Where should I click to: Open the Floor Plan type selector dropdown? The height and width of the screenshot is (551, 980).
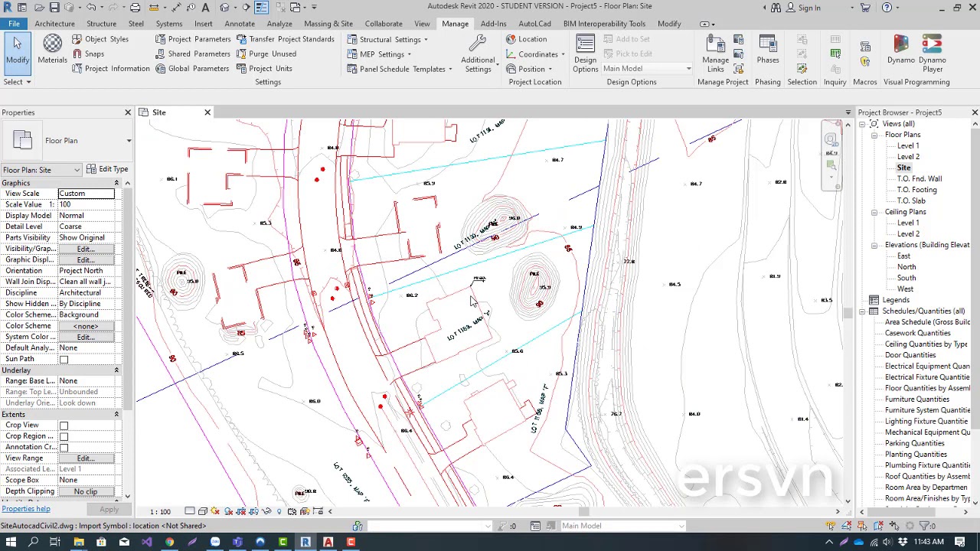pyautogui.click(x=129, y=141)
